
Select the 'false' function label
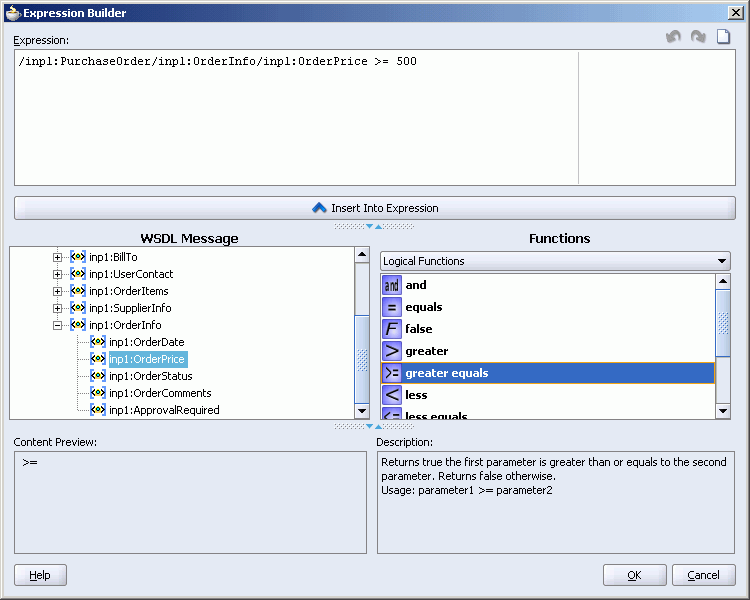point(419,329)
